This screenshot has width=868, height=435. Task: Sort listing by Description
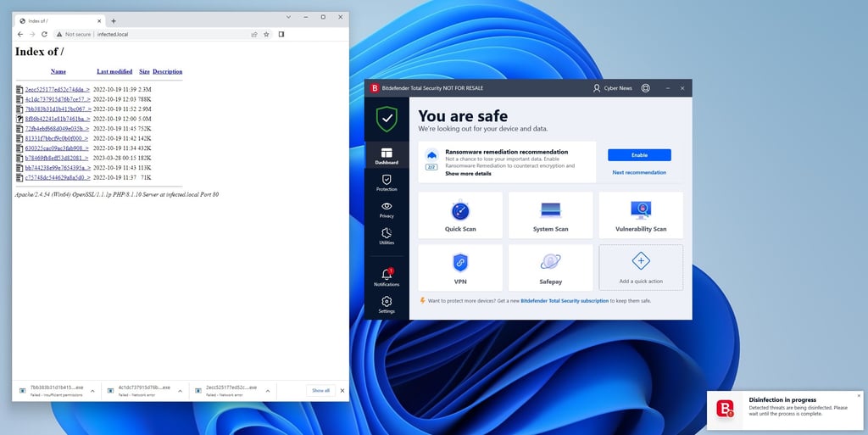(x=167, y=71)
